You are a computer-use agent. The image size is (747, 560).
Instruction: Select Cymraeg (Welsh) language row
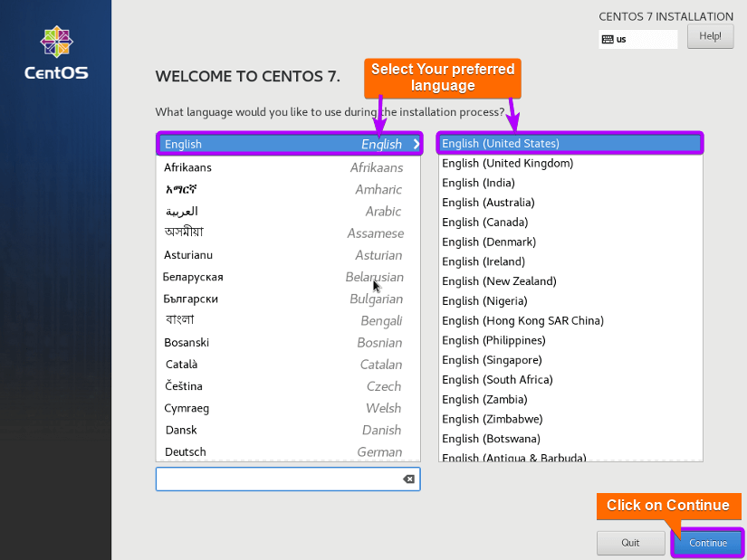click(288, 409)
